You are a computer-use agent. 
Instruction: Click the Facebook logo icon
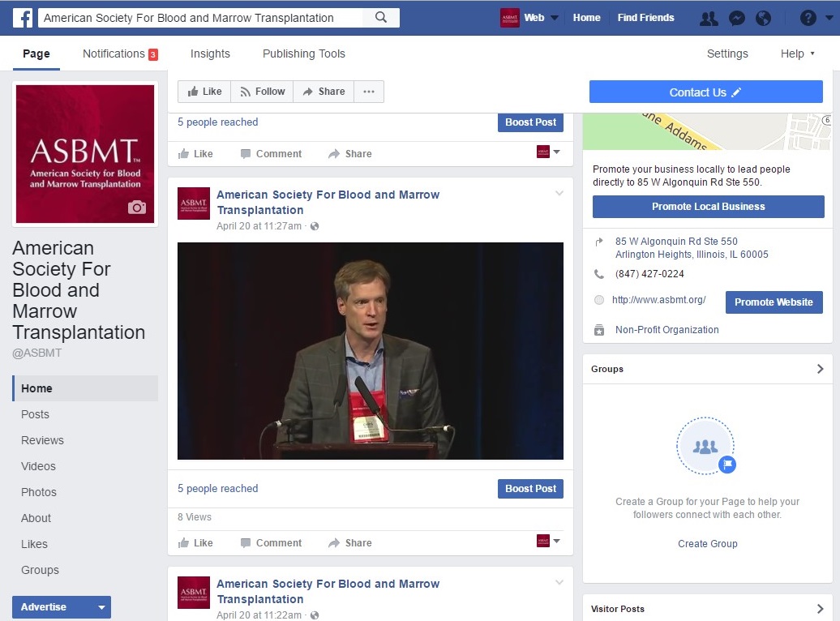click(22, 17)
